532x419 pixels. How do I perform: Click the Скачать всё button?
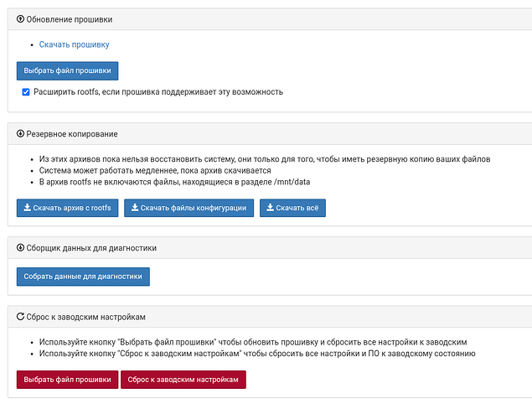coord(292,208)
